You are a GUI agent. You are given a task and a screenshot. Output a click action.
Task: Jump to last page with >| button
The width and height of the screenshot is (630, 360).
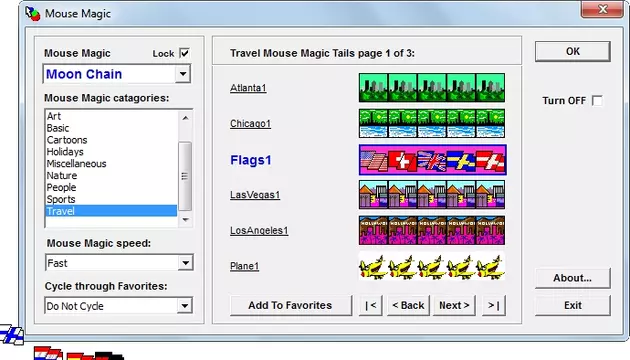click(x=494, y=305)
